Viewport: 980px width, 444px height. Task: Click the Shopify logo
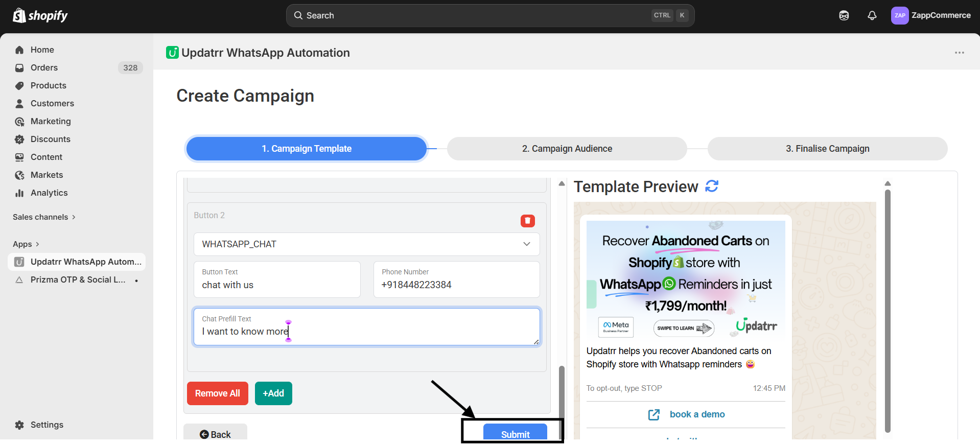click(40, 15)
